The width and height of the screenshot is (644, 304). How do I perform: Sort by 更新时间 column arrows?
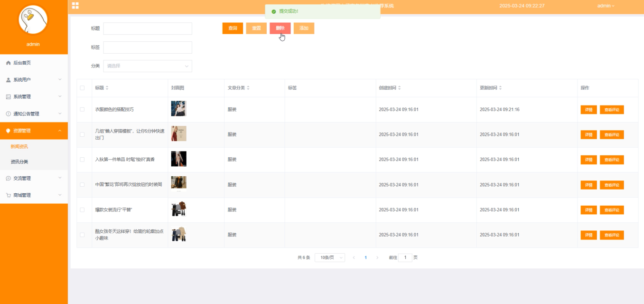pyautogui.click(x=500, y=88)
